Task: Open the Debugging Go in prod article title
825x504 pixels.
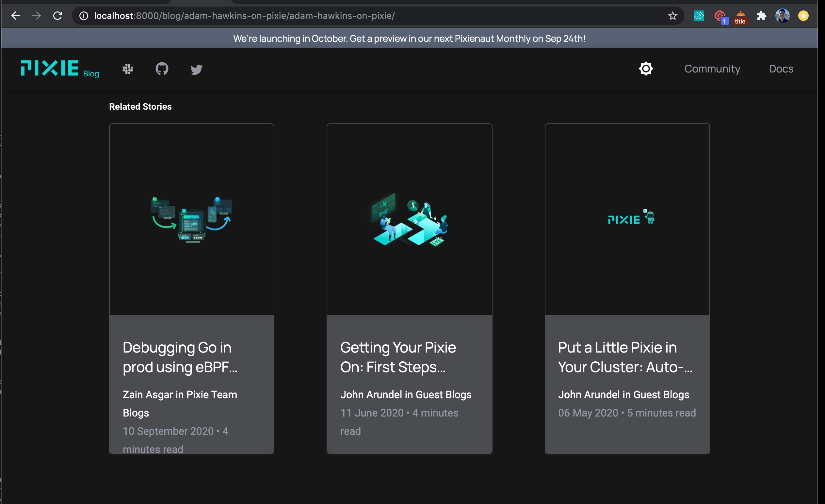Action: pyautogui.click(x=180, y=357)
